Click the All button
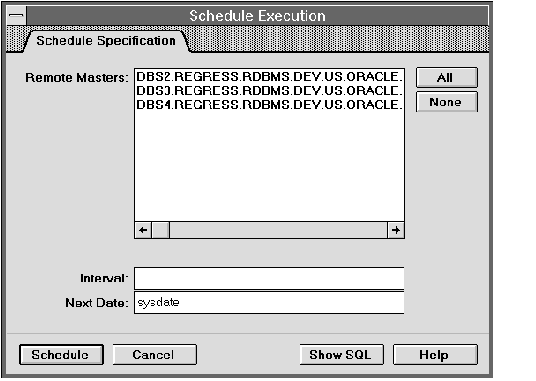The height and width of the screenshot is (381, 536). [x=446, y=78]
